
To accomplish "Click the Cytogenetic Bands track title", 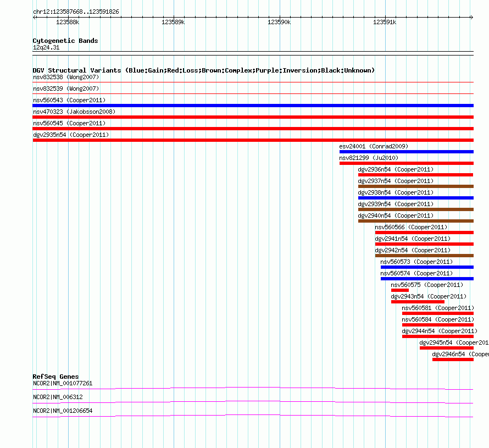I will coord(65,41).
